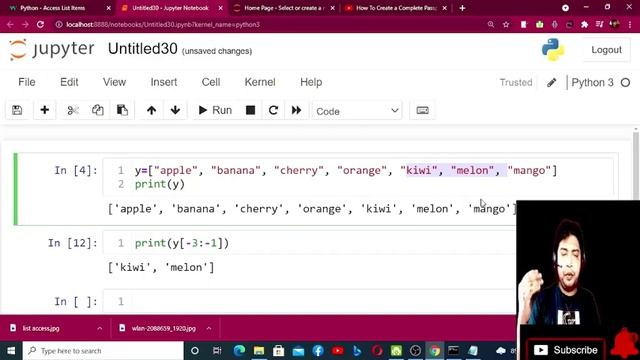Switch to How To Create a Complete tab
The image size is (640, 360).
pyautogui.click(x=396, y=8)
